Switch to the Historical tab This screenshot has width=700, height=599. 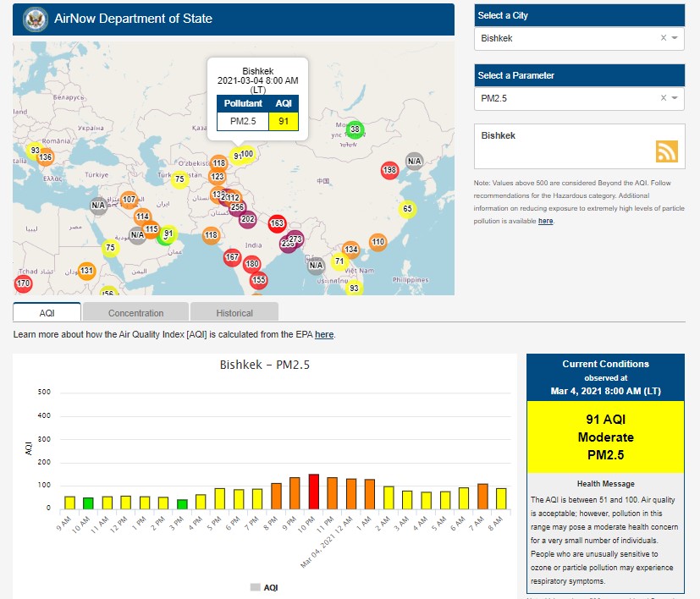pos(234,313)
